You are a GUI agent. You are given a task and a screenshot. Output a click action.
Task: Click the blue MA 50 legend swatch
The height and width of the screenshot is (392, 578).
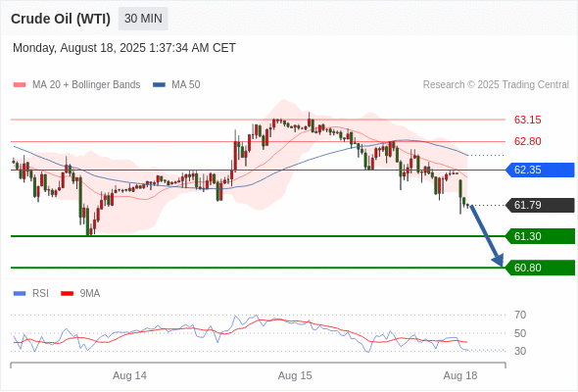[159, 85]
